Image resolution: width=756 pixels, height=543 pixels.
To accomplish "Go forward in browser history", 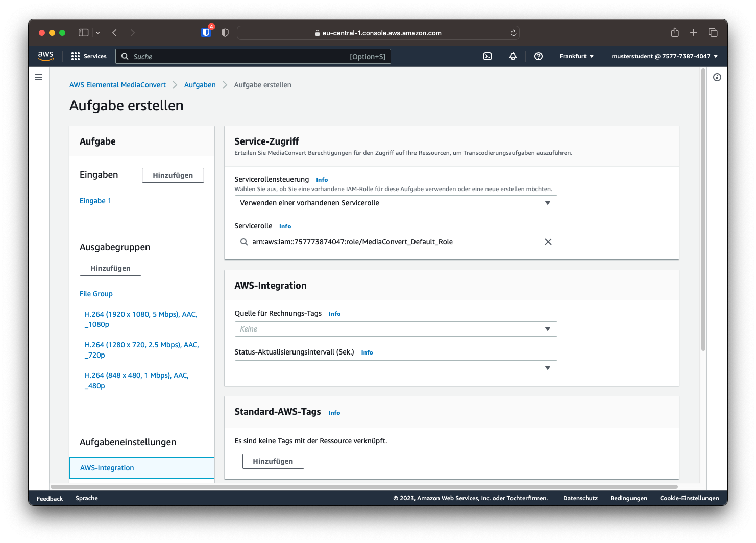I will coord(133,32).
